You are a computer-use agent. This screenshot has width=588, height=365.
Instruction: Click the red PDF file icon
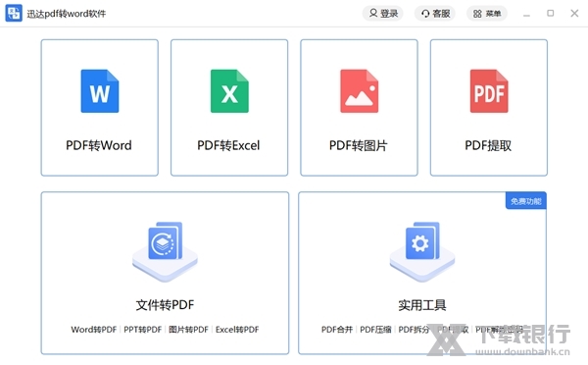[489, 91]
